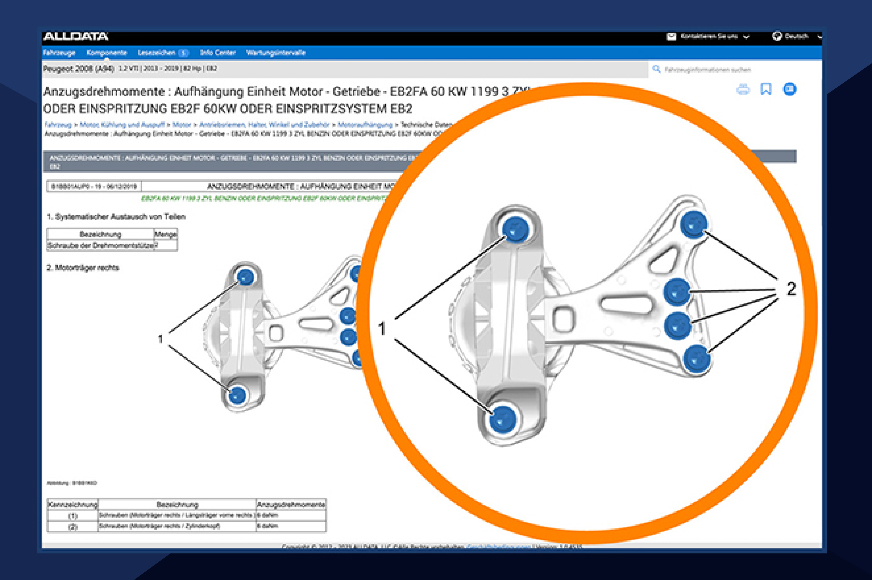Click the Antriebsriemen, Halter, Winkel breadcrumb

pos(264,125)
